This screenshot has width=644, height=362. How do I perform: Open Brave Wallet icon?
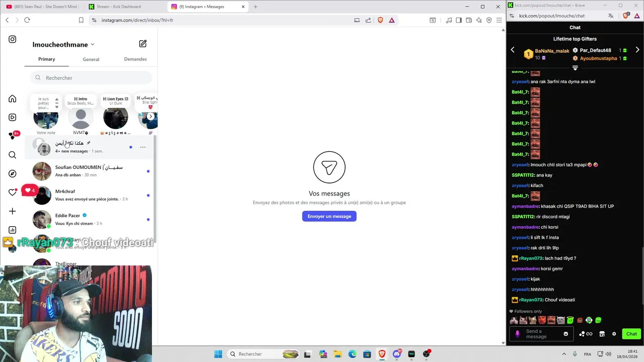469,20
